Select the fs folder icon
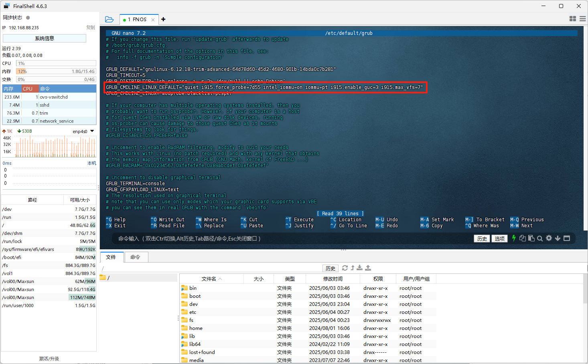Screen dimensions: 588x364 (185, 320)
